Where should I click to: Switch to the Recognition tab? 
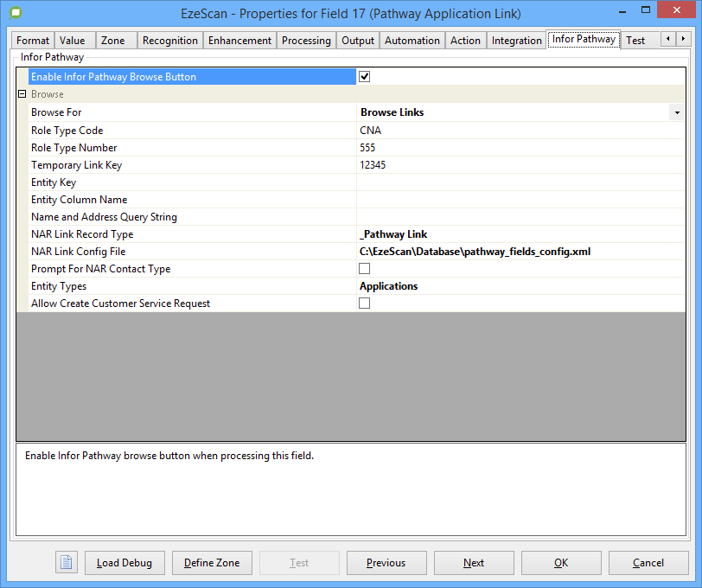click(x=169, y=41)
